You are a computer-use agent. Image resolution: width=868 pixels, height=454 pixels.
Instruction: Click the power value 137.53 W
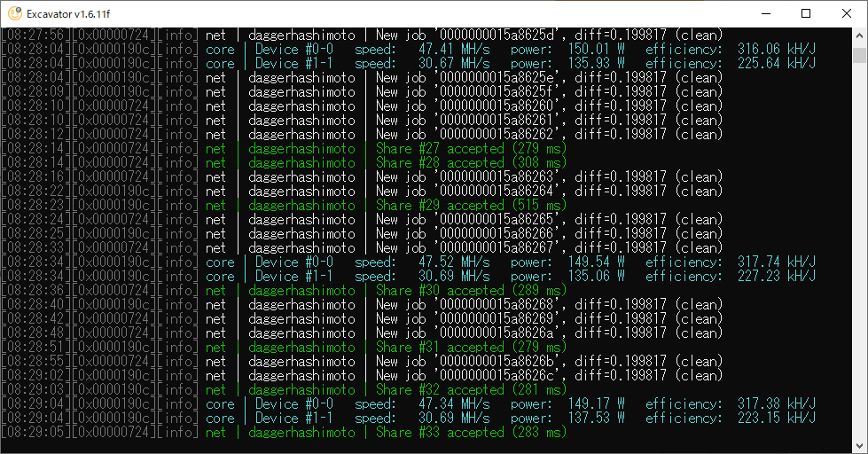[x=596, y=418]
